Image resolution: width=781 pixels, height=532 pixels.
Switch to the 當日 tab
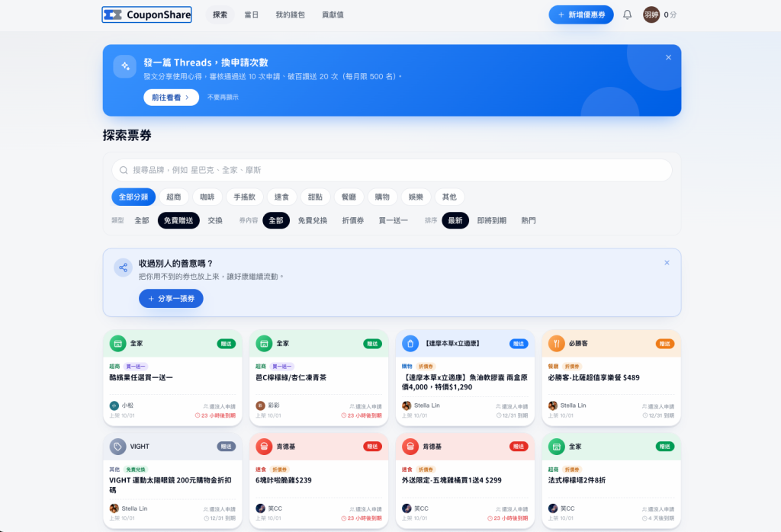pos(252,15)
